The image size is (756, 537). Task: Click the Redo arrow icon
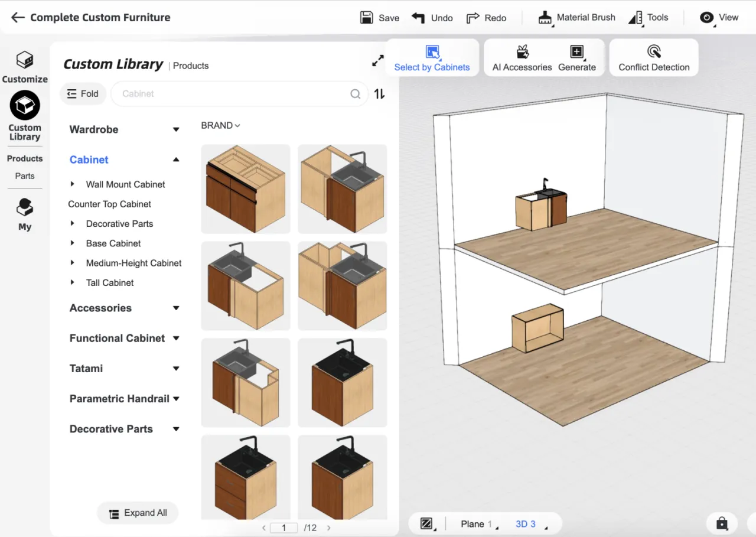[472, 18]
